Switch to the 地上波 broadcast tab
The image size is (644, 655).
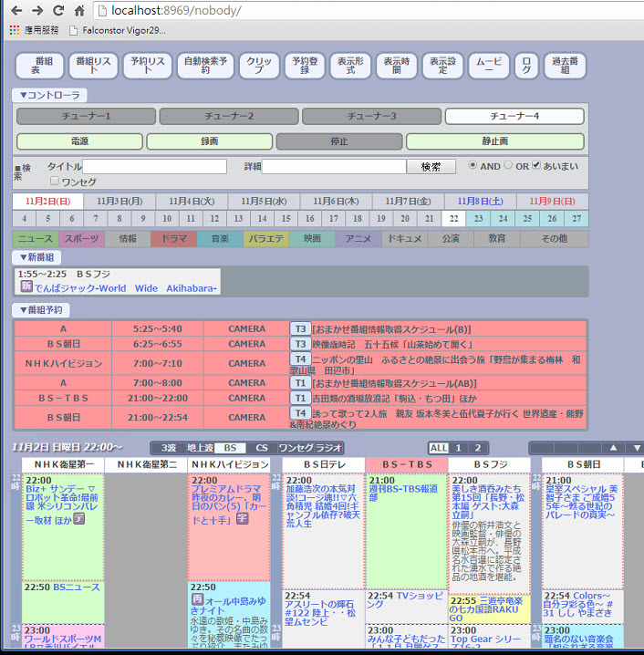[200, 448]
